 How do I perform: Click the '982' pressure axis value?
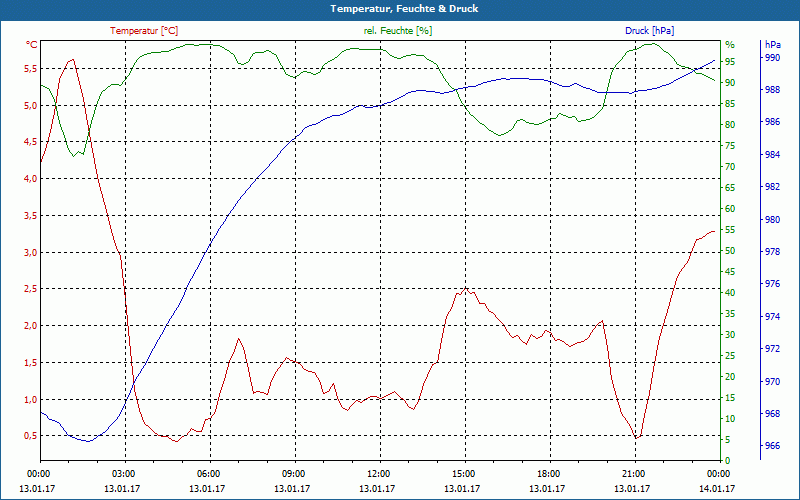(x=772, y=187)
